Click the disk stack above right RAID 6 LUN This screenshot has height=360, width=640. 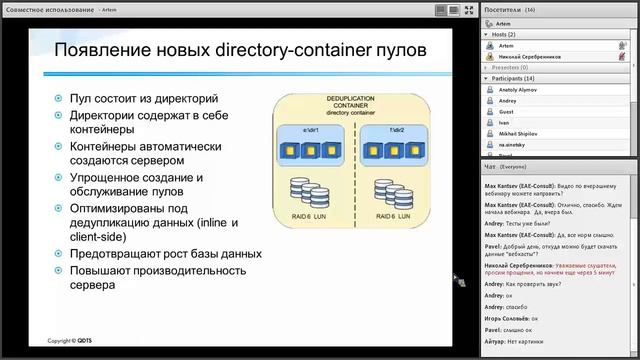394,194
